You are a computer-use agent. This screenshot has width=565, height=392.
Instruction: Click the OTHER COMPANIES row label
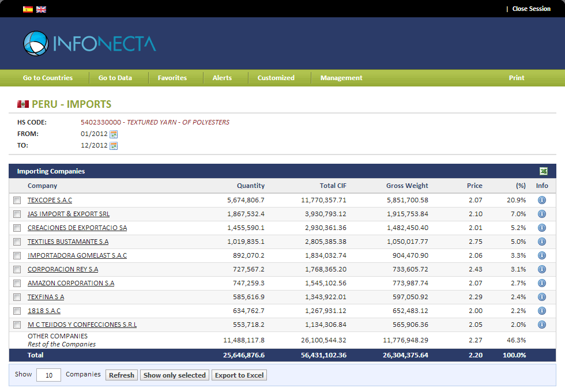pos(58,336)
